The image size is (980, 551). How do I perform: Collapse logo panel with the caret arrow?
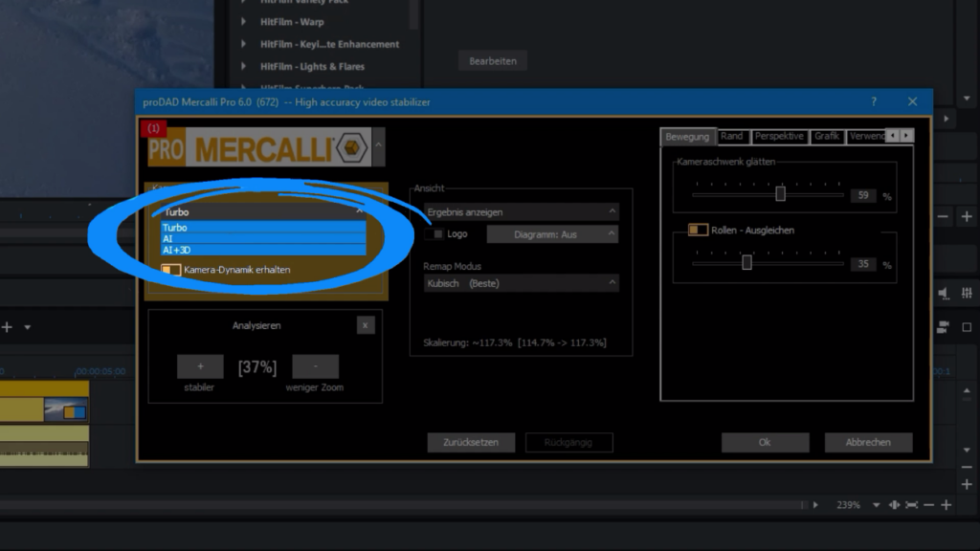(378, 145)
